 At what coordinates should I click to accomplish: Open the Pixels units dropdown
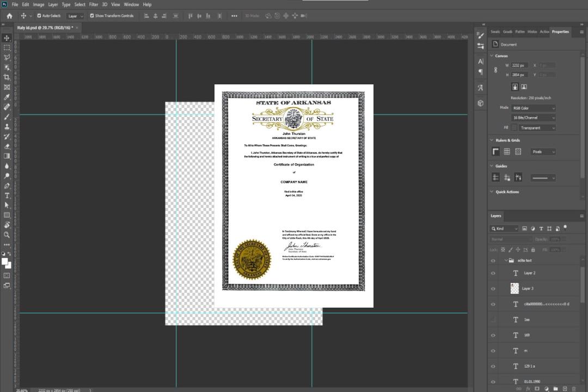click(543, 151)
